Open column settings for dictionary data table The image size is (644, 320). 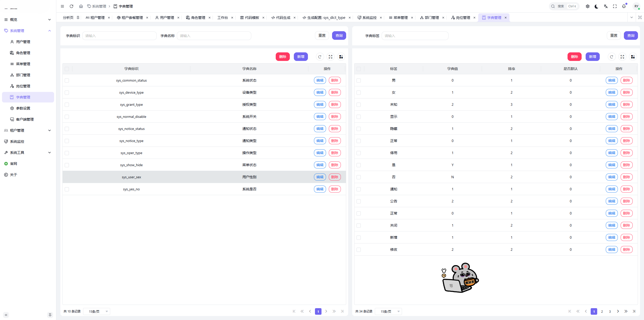pos(633,57)
